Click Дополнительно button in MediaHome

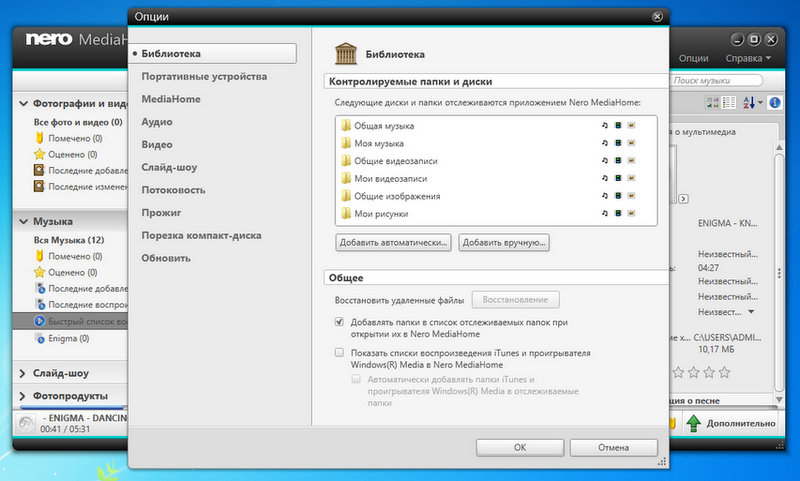click(x=730, y=423)
